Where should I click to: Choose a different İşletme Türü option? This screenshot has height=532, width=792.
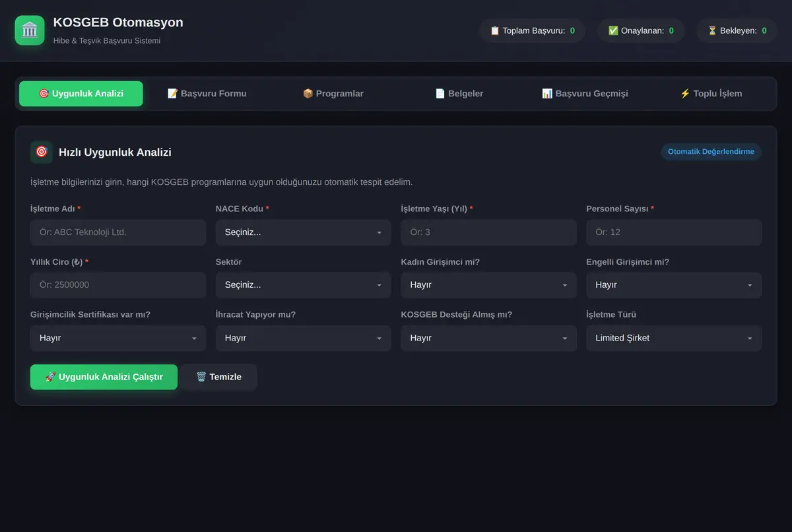tap(674, 338)
